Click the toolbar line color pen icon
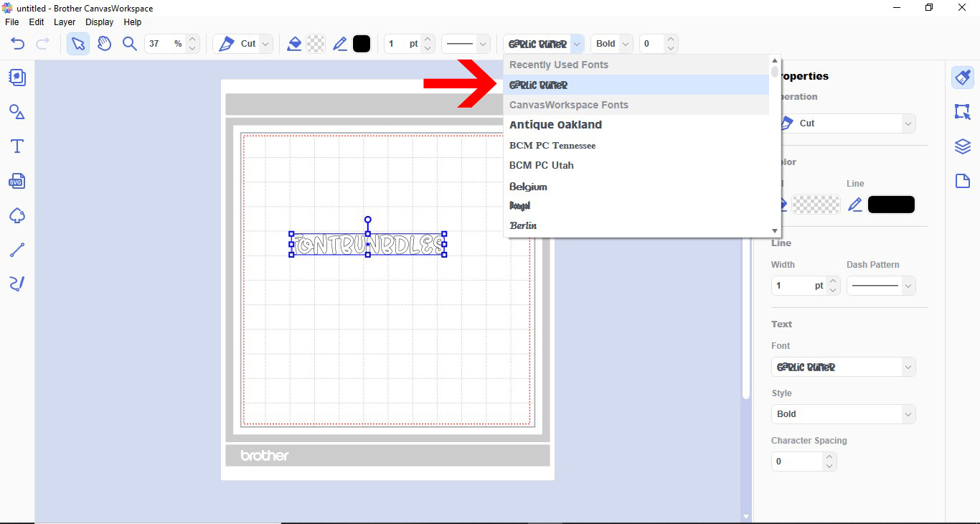Screen dimensions: 980x524 [x=340, y=44]
